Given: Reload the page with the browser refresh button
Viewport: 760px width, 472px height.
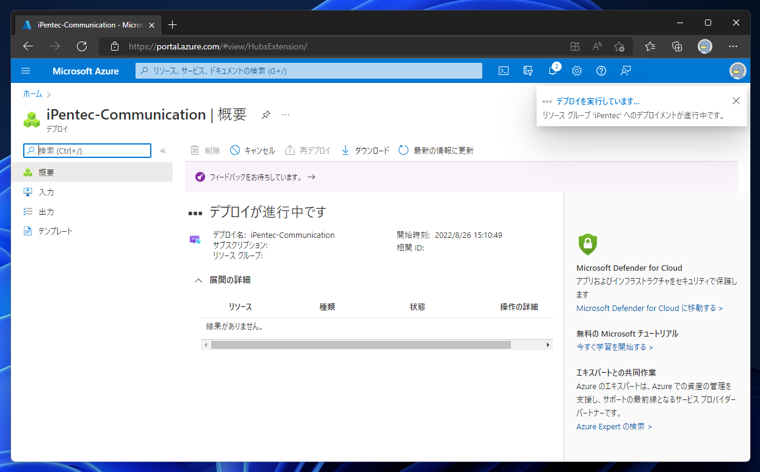Looking at the screenshot, I should pos(82,47).
